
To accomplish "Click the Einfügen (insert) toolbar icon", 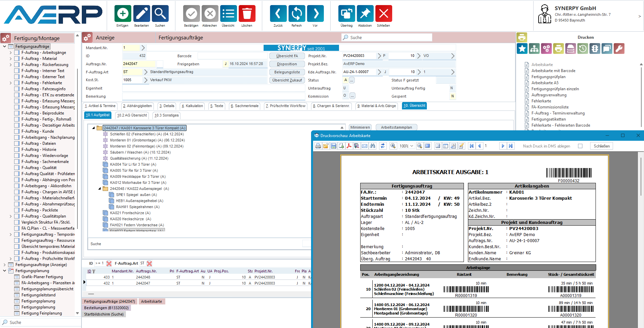I will tap(123, 14).
